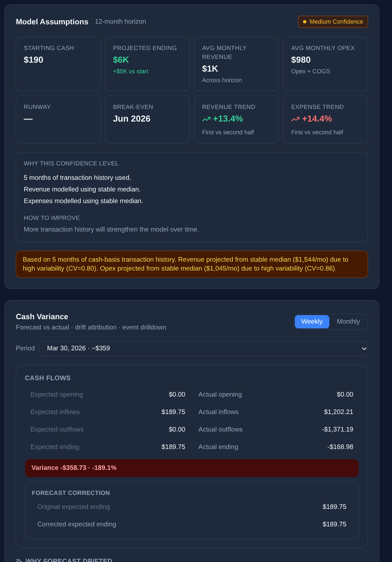The height and width of the screenshot is (562, 392).
Task: Click the Actual inflows $1,202.21 value
Action: (x=339, y=412)
